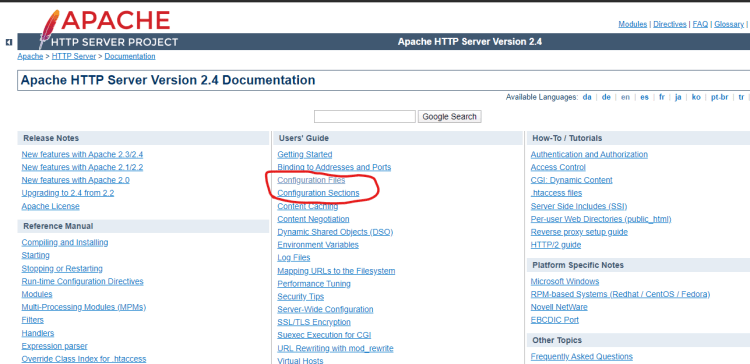This screenshot has height=364, width=750.
Task: Open the Filters link
Action: (x=33, y=320)
